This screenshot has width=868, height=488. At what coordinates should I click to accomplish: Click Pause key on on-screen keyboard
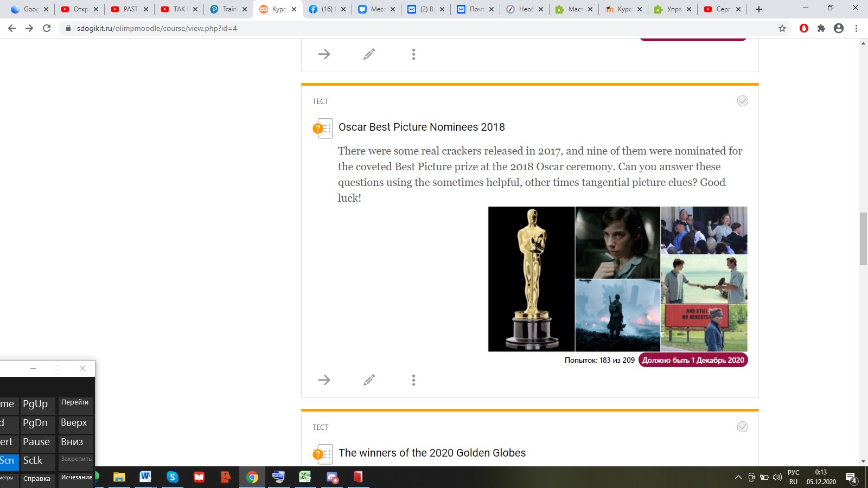[x=38, y=442]
